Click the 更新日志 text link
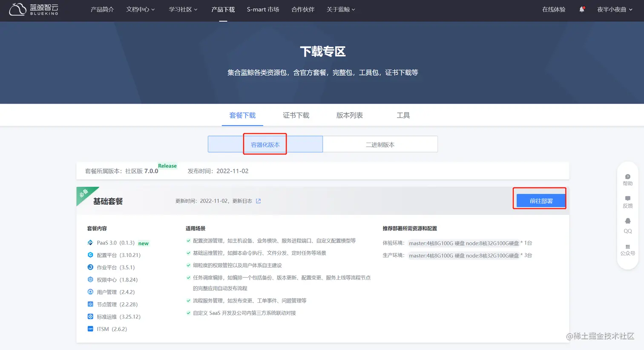The image size is (644, 350). 242,201
